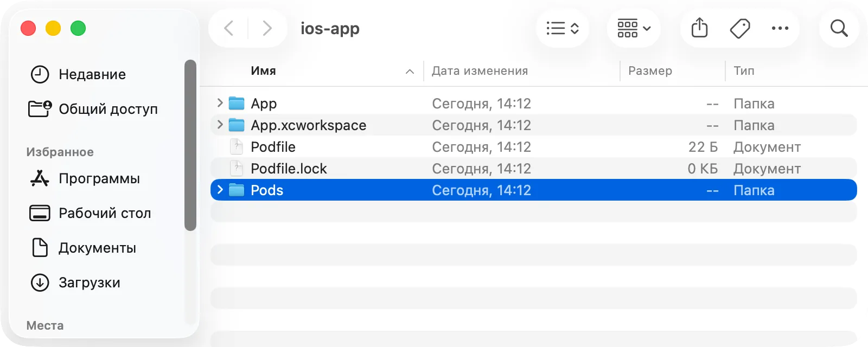The image size is (868, 347).
Task: Click the clock icon beside Недавние
Action: (x=40, y=74)
